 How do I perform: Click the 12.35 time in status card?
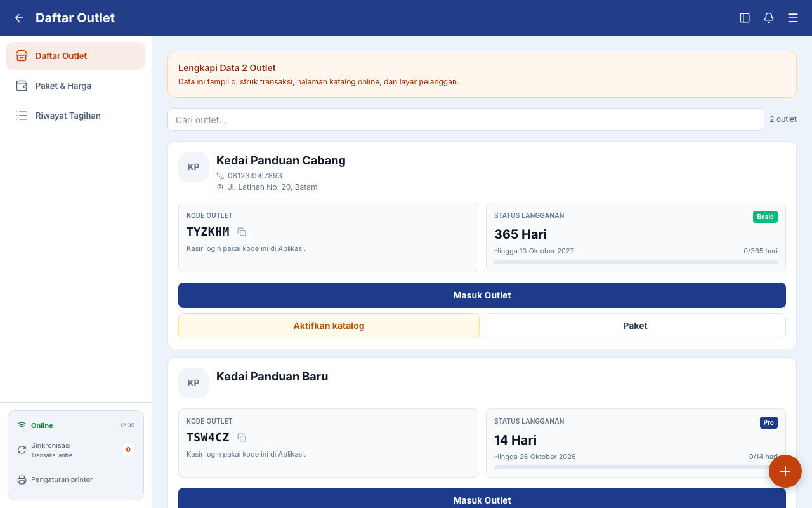point(128,425)
